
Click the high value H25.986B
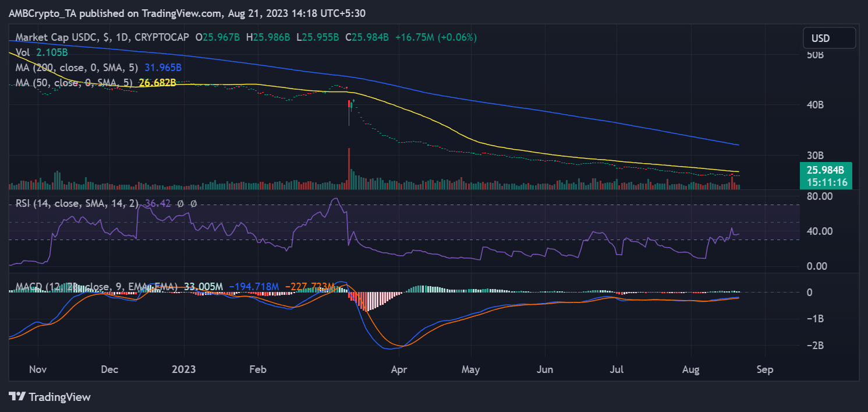click(x=269, y=37)
